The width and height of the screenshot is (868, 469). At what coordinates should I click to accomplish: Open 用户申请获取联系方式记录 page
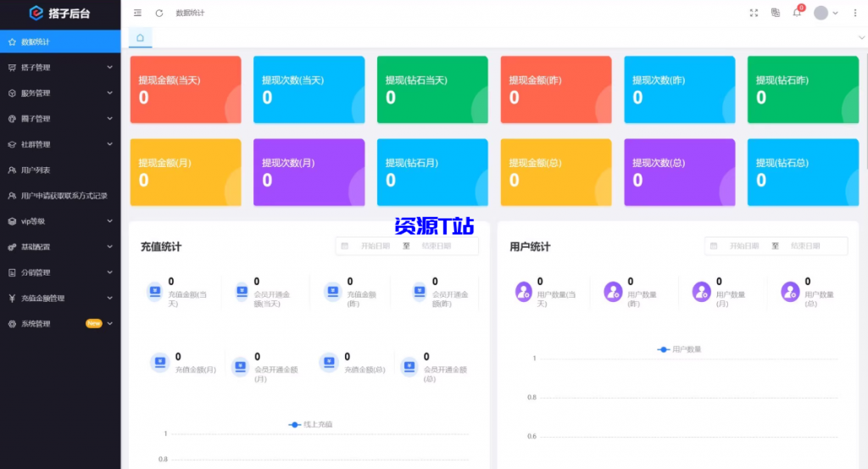[x=64, y=196]
